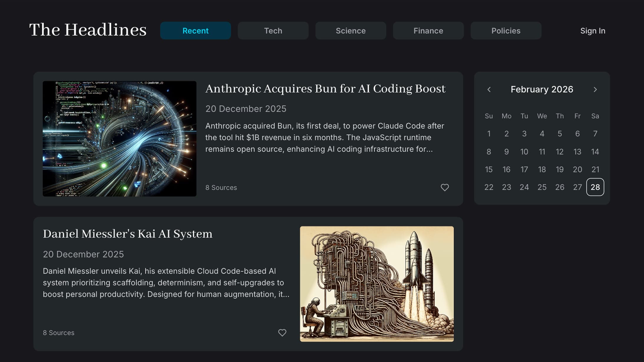Image resolution: width=644 pixels, height=362 pixels.
Task: Open the Tech category tab
Action: click(273, 31)
